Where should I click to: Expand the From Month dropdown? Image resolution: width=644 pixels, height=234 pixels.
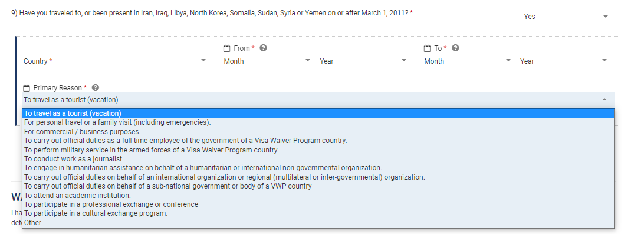coord(268,61)
